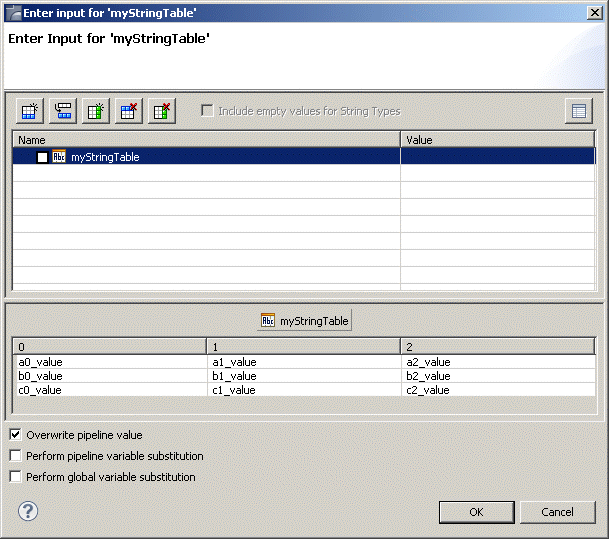Click the table view icon at toolbar right

click(578, 111)
